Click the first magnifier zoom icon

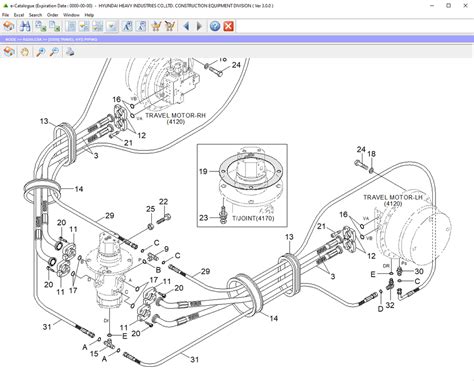[41, 52]
